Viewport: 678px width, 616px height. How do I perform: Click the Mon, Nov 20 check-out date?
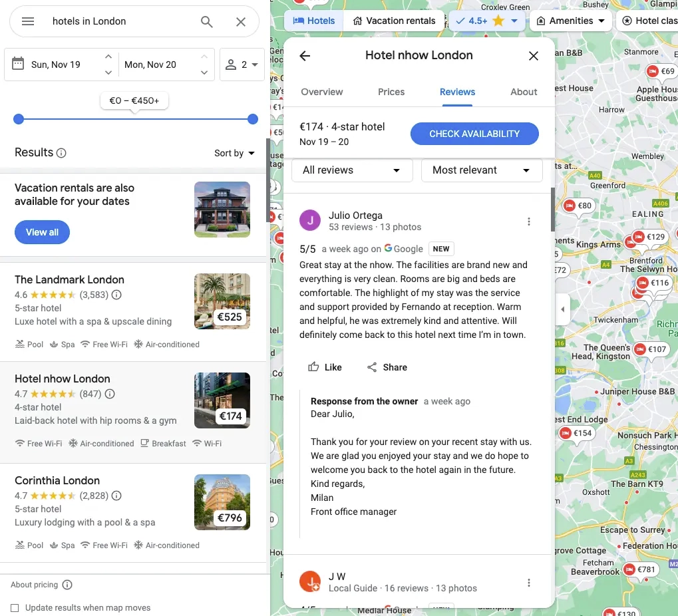(150, 65)
